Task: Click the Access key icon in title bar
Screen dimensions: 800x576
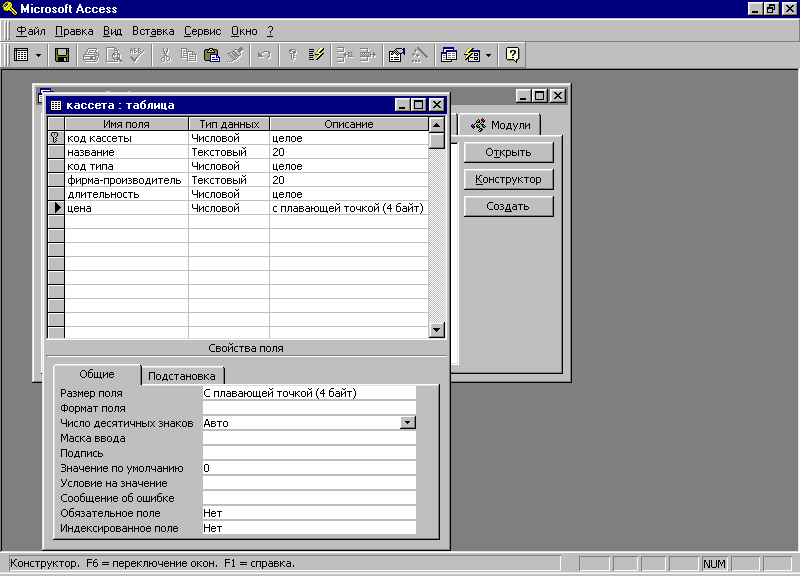Action: 9,8
